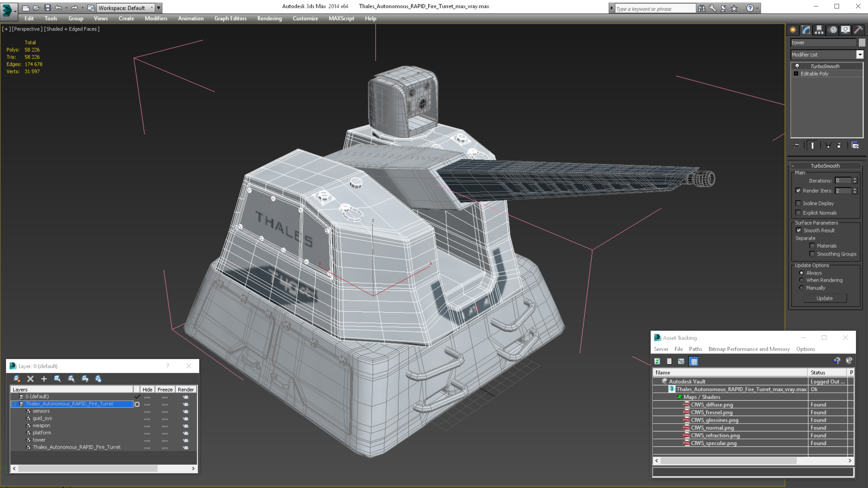The image size is (868, 488).
Task: Click Delete layer X icon
Action: pyautogui.click(x=30, y=379)
